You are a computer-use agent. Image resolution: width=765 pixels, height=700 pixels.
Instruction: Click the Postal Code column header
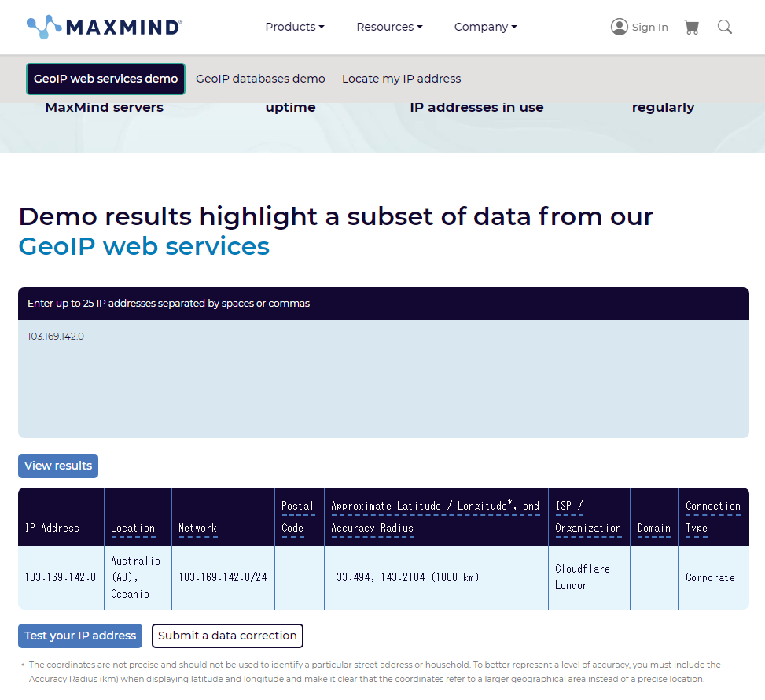298,517
